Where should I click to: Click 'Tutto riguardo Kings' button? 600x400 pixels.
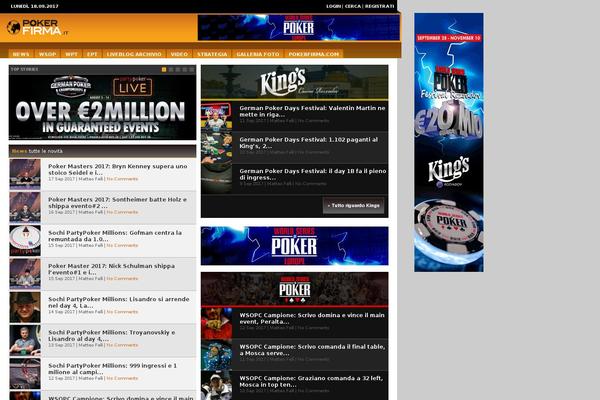click(x=353, y=206)
